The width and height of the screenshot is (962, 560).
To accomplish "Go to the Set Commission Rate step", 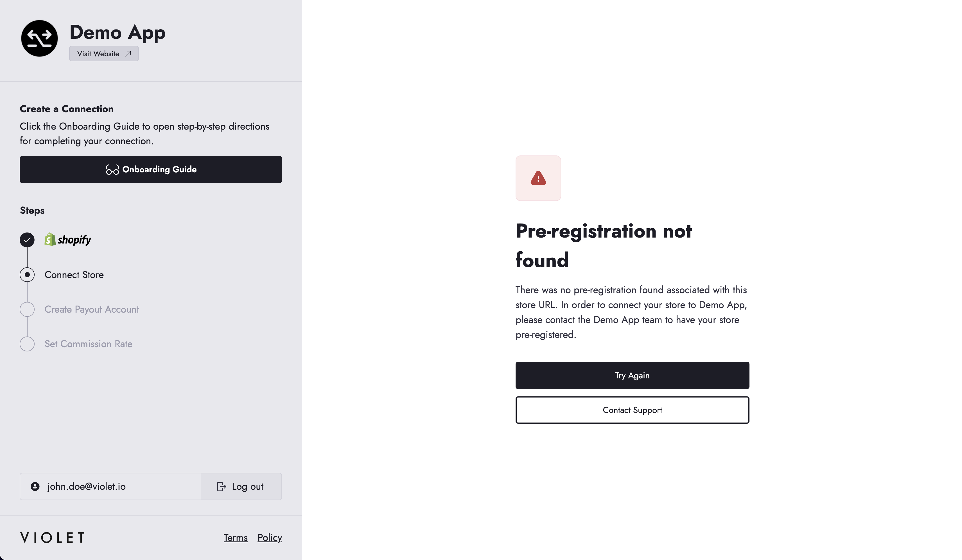I will [89, 344].
